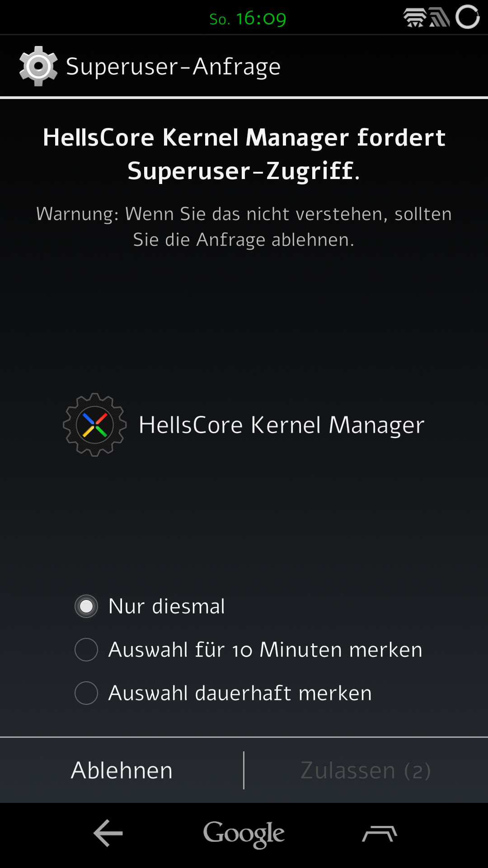488x868 pixels.
Task: Tap the back arrow navigation icon
Action: coord(108,833)
